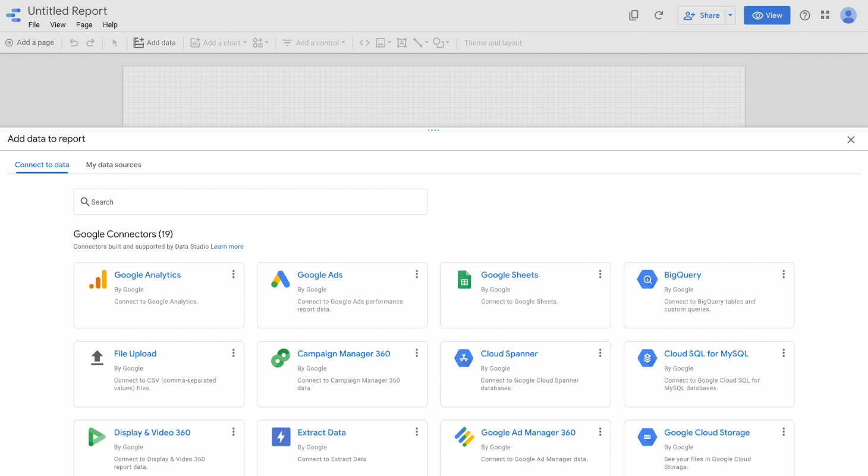Open Cloud Spanner card's three-dot menu
Viewport: 868px width, 476px height.
[x=600, y=353]
